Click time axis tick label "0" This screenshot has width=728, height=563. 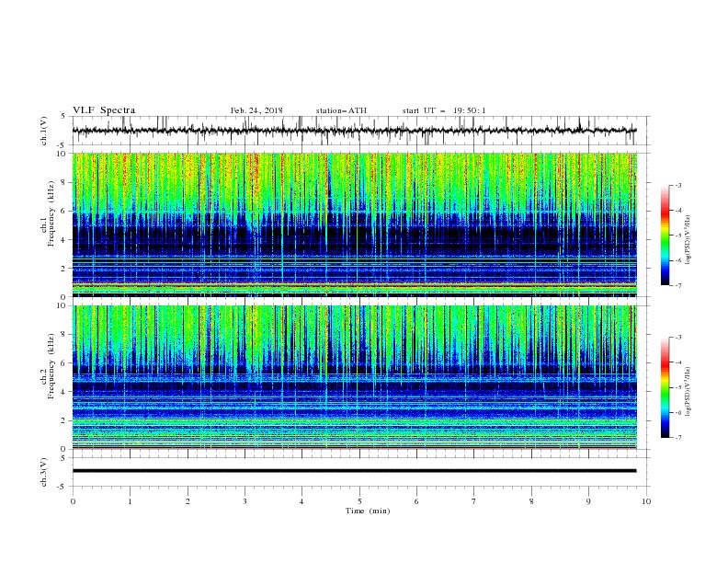73,501
